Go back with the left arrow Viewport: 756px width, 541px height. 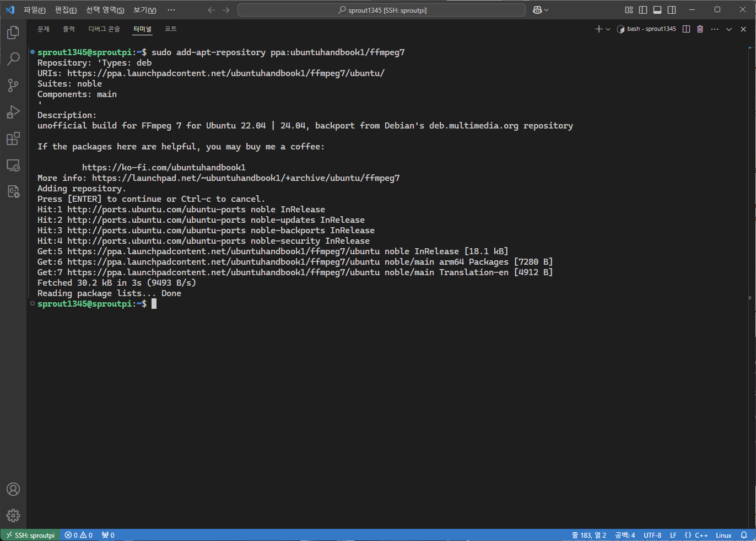coord(212,10)
